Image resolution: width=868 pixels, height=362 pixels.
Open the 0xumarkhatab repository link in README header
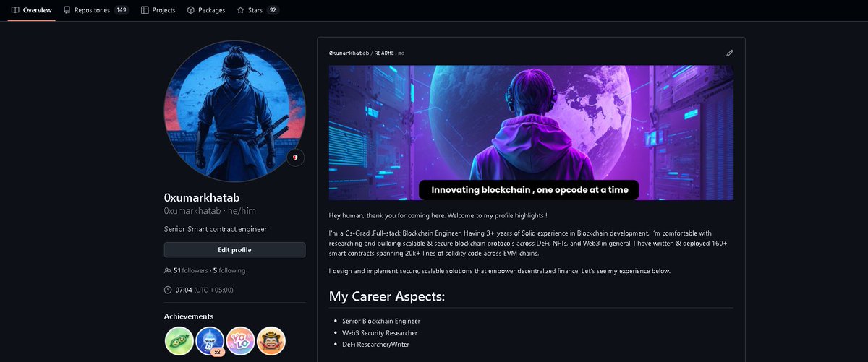point(350,53)
